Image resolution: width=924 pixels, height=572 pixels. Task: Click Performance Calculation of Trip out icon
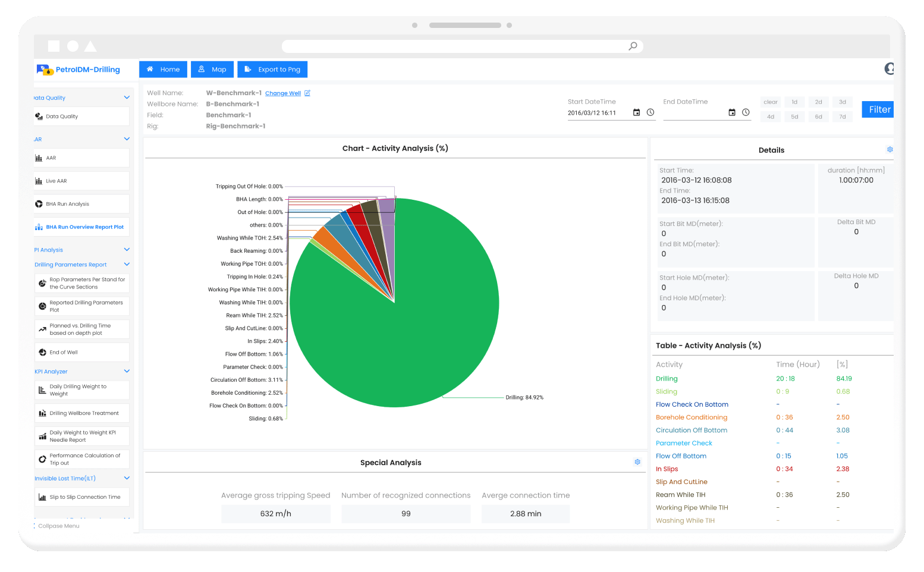point(42,459)
